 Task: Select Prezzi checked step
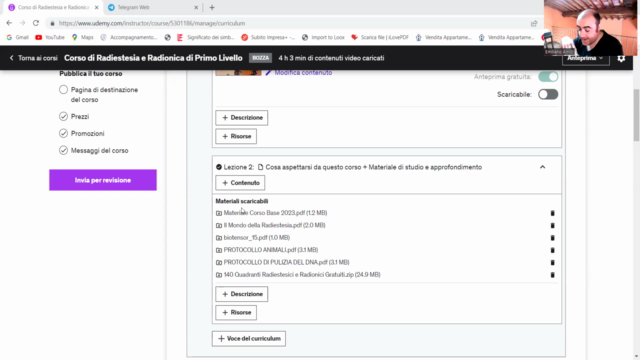click(74, 117)
